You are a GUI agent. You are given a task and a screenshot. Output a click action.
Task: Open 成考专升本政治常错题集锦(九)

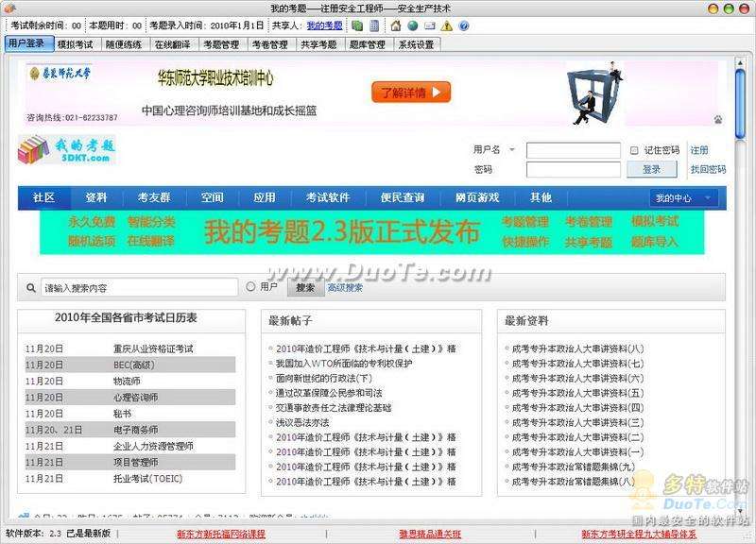pos(574,467)
